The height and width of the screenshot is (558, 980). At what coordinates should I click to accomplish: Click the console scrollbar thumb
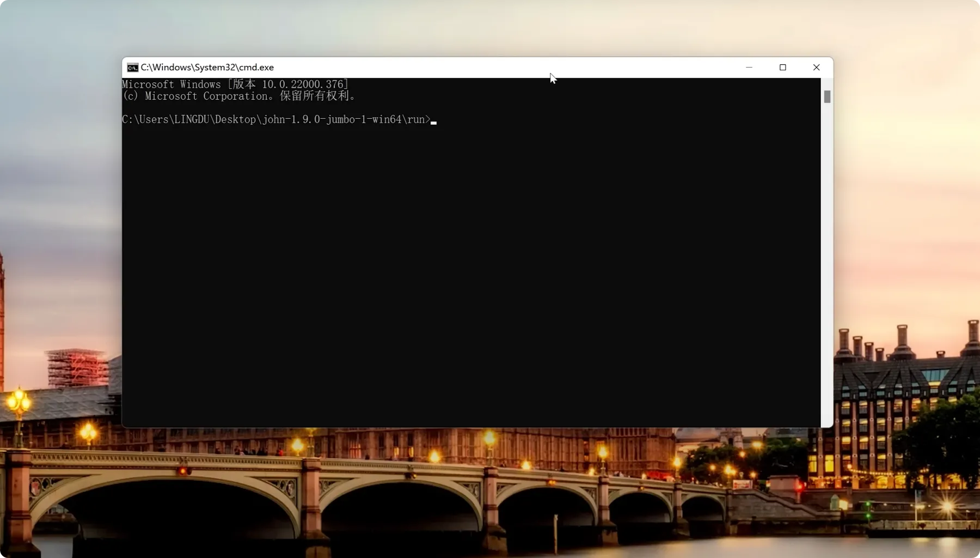click(827, 97)
